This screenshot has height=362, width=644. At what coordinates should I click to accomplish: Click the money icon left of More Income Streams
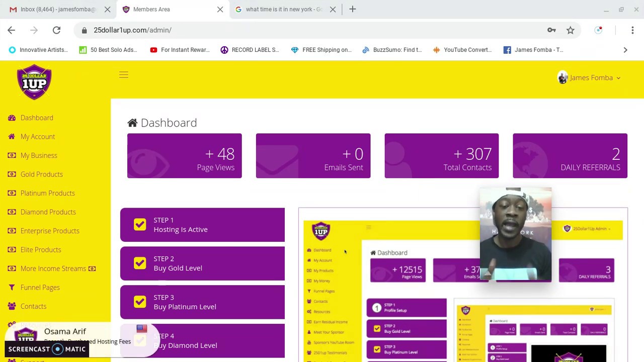pyautogui.click(x=12, y=268)
